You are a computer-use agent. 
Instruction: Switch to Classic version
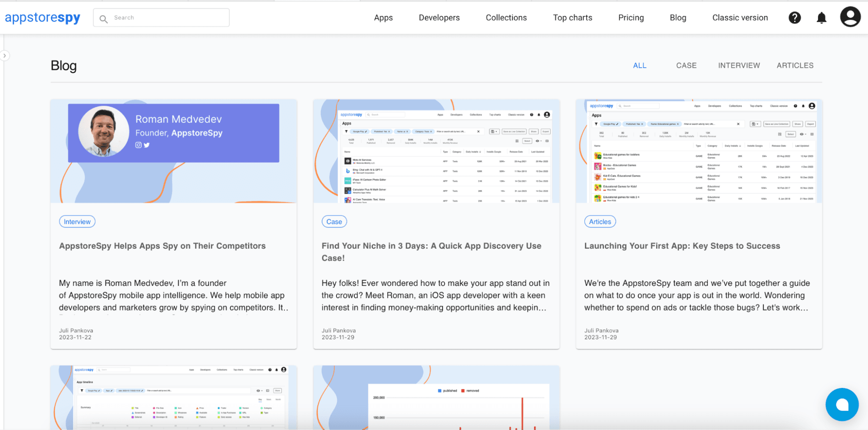[739, 18]
